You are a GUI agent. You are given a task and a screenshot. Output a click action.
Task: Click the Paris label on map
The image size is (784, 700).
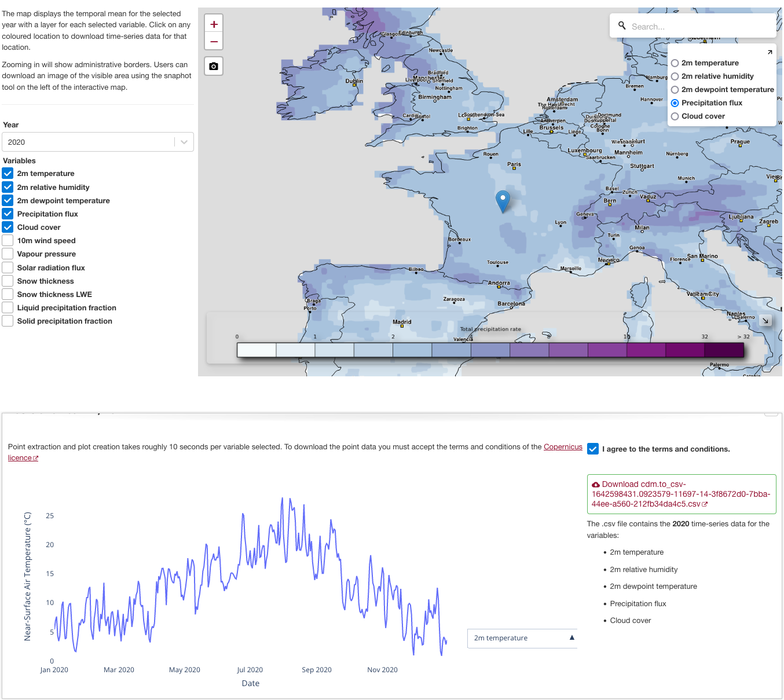point(514,164)
